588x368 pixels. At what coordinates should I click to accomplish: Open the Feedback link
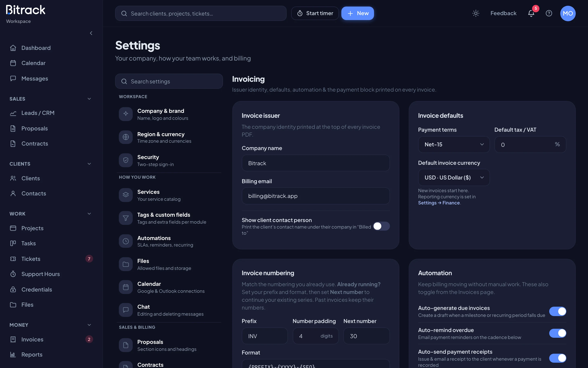tap(503, 13)
